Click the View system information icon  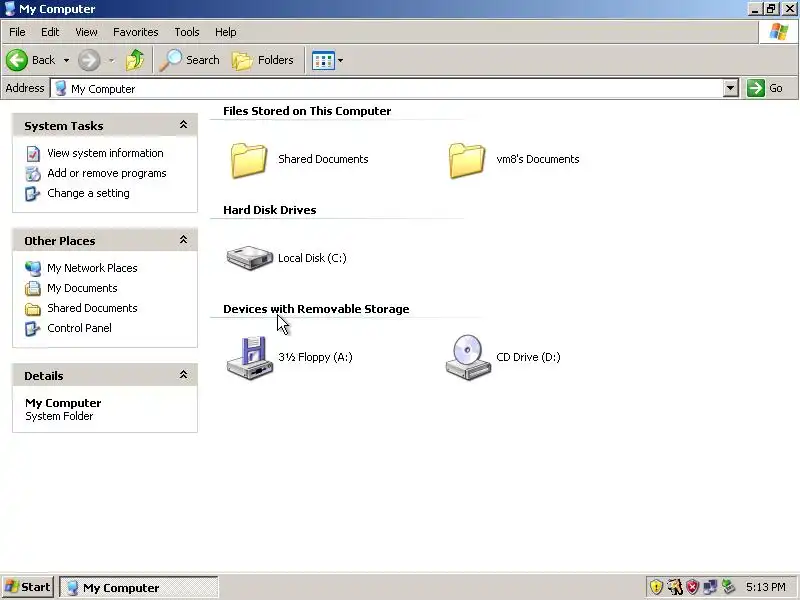click(33, 154)
